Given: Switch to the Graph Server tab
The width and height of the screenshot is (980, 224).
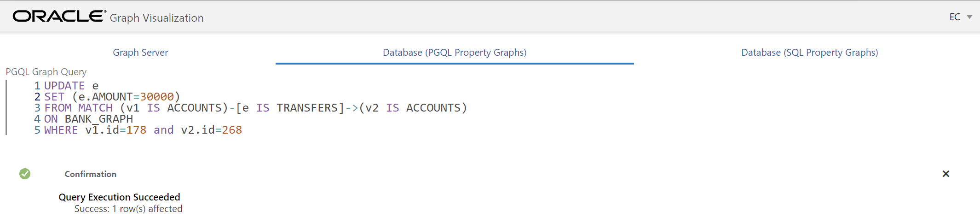Looking at the screenshot, I should [140, 53].
